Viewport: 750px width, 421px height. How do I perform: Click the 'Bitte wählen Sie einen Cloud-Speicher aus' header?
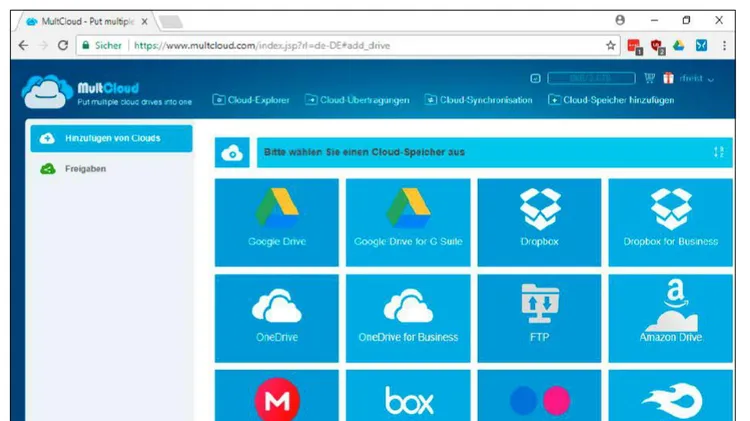click(495, 153)
